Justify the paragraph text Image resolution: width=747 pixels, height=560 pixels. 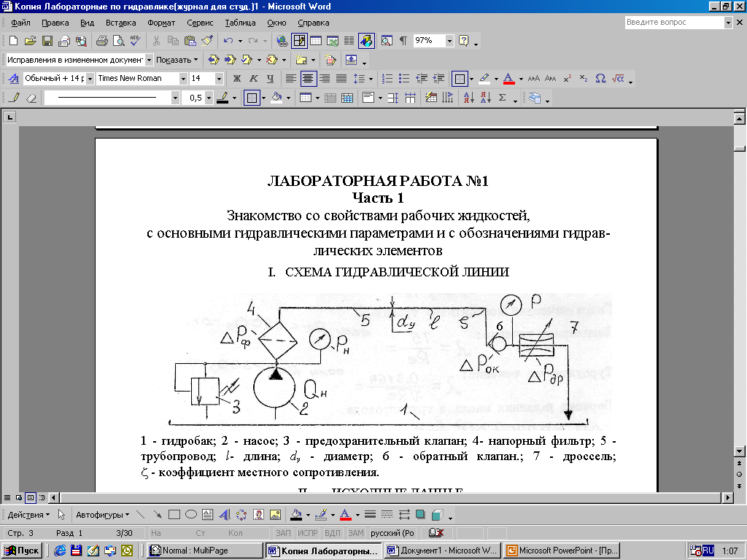tap(341, 79)
